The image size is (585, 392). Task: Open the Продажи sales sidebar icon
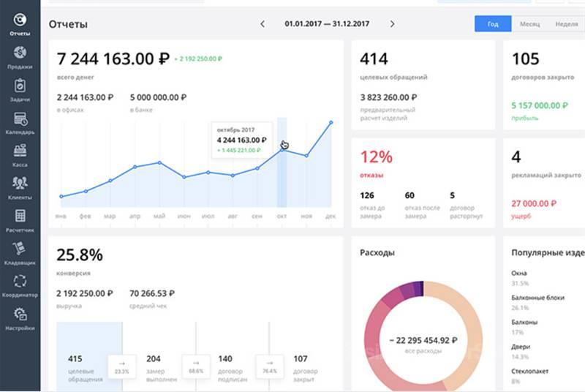[20, 53]
